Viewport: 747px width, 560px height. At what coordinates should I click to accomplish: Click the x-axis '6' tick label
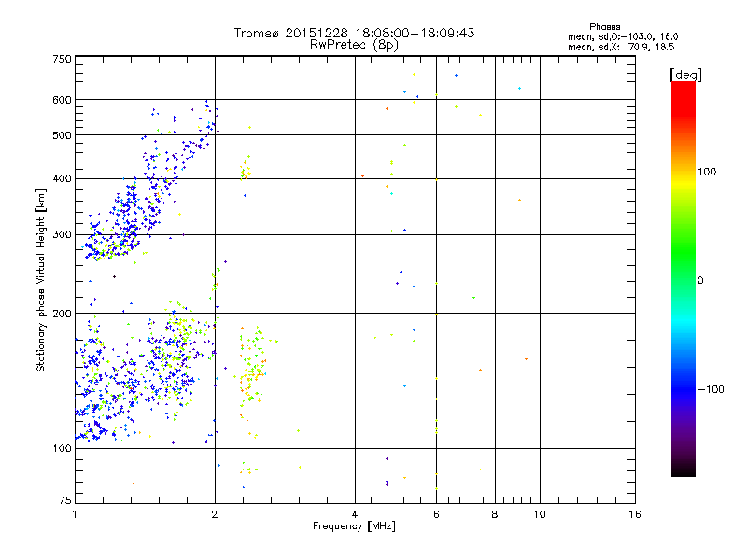436,514
